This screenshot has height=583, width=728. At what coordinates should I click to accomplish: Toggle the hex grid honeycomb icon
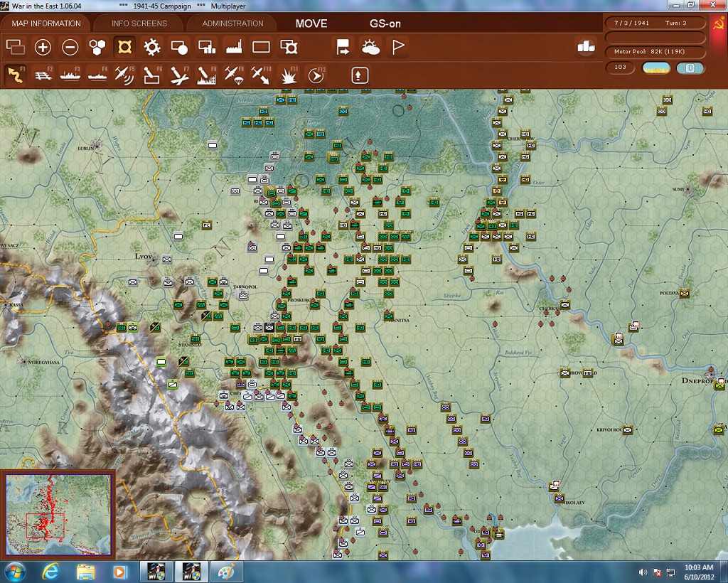click(x=97, y=47)
